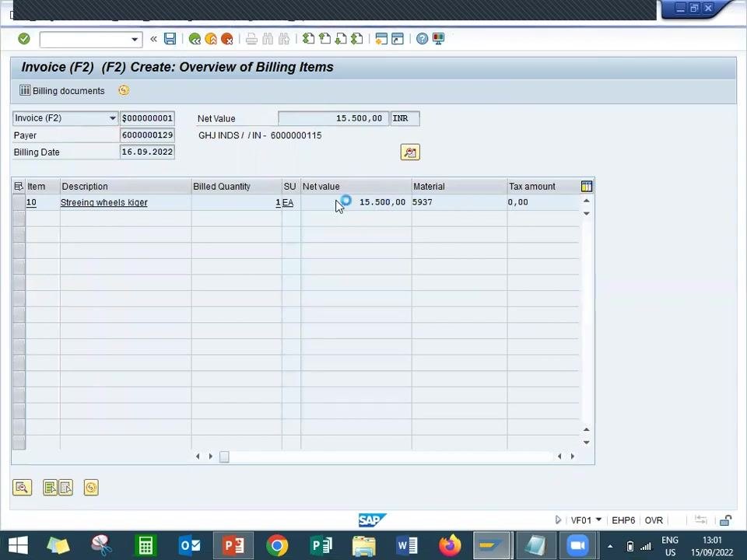Click the Net value column header
Viewport: 747px width, 560px height.
pyautogui.click(x=356, y=186)
